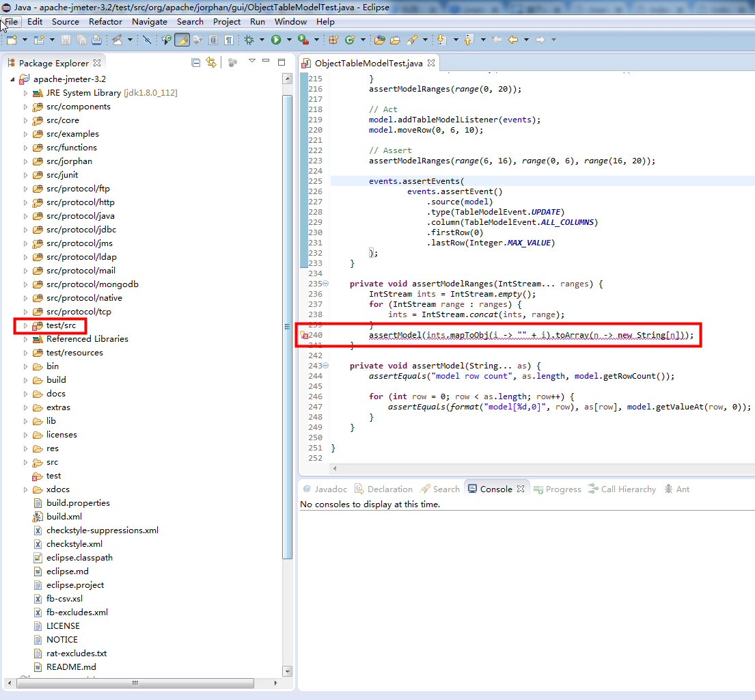Click the Skip All Breakpoints icon
The width and height of the screenshot is (755, 700).
click(x=148, y=40)
